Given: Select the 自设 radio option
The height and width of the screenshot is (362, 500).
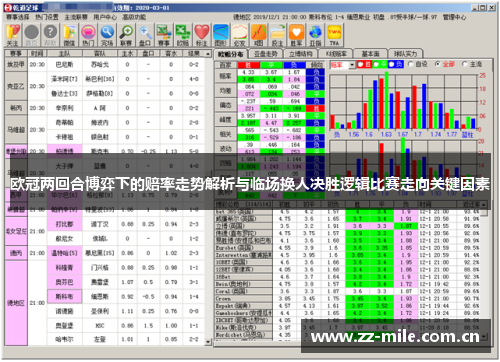Looking at the screenshot, I should (x=411, y=64).
